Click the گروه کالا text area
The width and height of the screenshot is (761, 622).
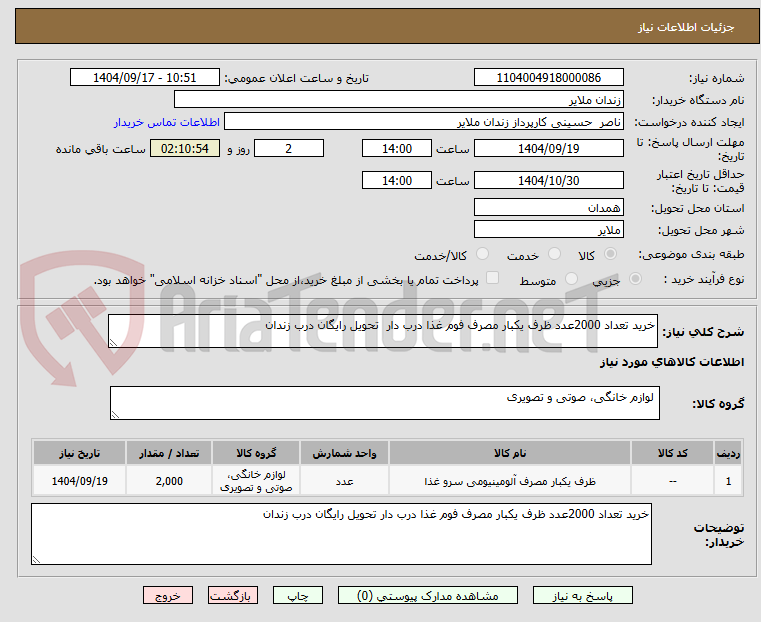[x=384, y=403]
